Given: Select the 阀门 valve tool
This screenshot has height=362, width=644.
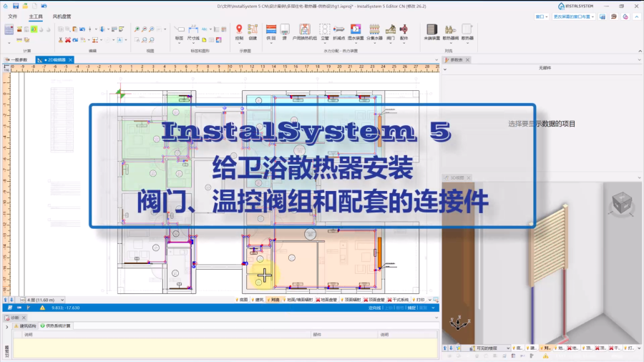Looking at the screenshot, I should (x=391, y=31).
